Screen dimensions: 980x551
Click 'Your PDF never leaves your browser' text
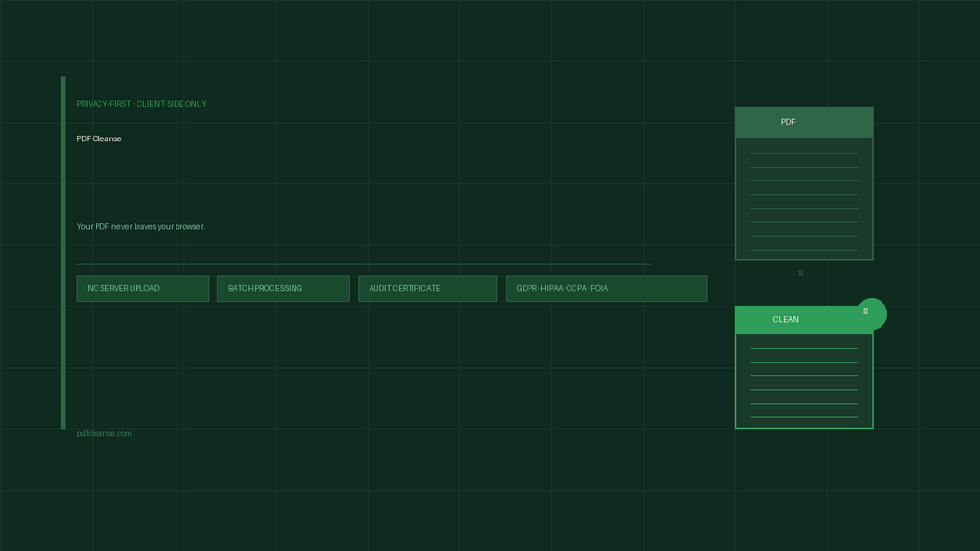coord(140,227)
